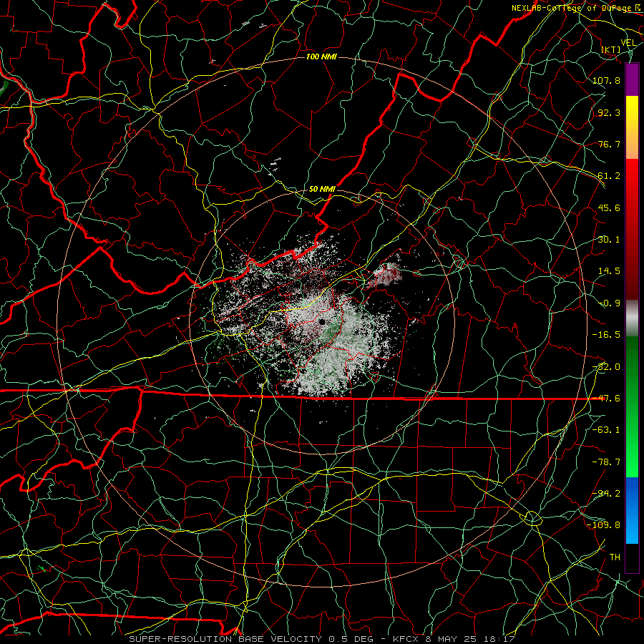This screenshot has height=644, width=644.
Task: Click the Super-Resolution Base Velocity caption at bottom
Action: click(322, 639)
